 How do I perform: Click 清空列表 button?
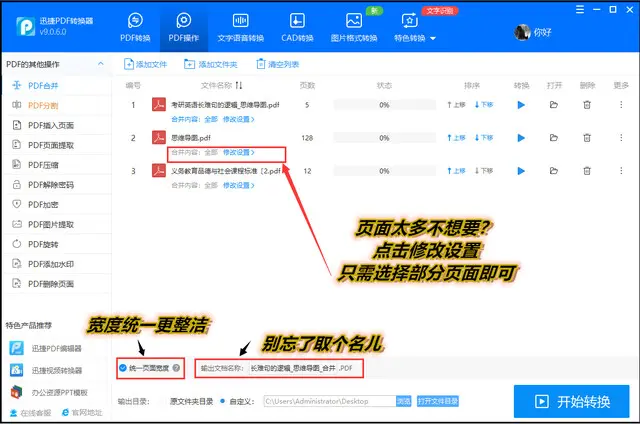click(278, 64)
